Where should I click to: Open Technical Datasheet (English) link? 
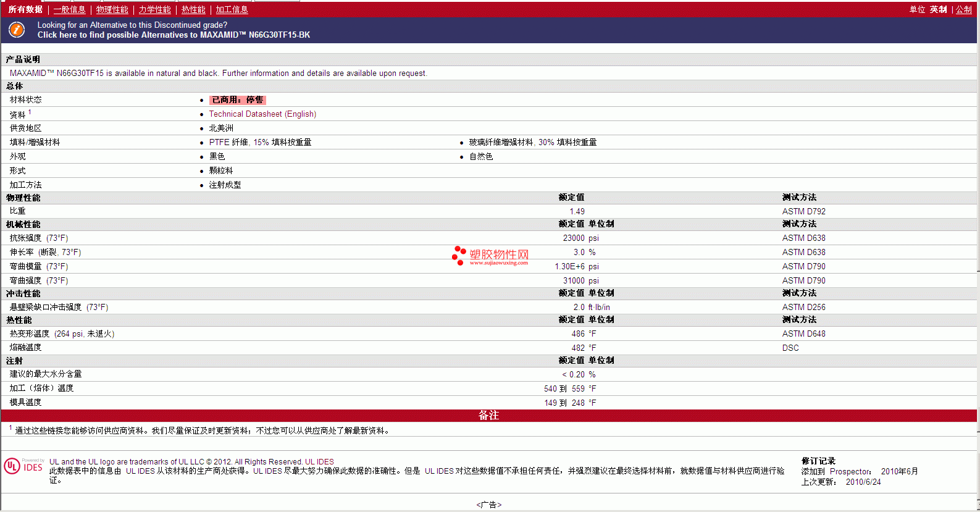pos(262,114)
